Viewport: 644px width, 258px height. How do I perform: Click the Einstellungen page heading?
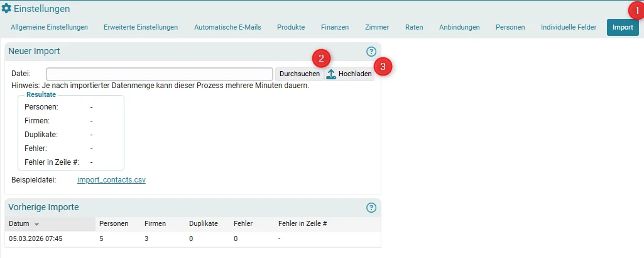pos(42,9)
